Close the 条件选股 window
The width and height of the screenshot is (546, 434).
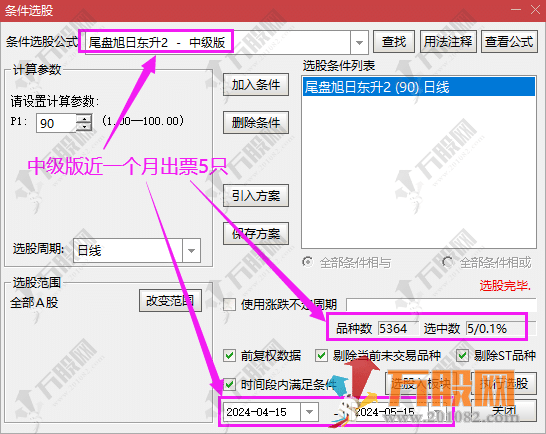(x=536, y=10)
